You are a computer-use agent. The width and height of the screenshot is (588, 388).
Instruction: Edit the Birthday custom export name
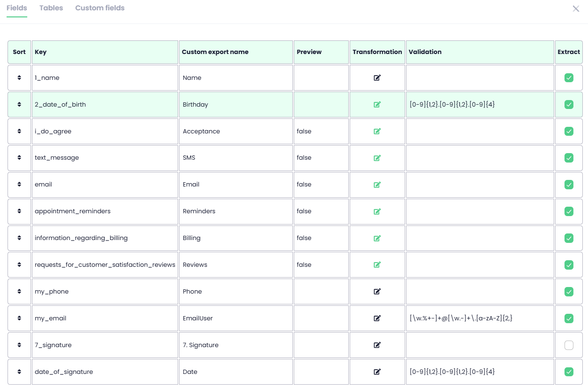pyautogui.click(x=235, y=105)
